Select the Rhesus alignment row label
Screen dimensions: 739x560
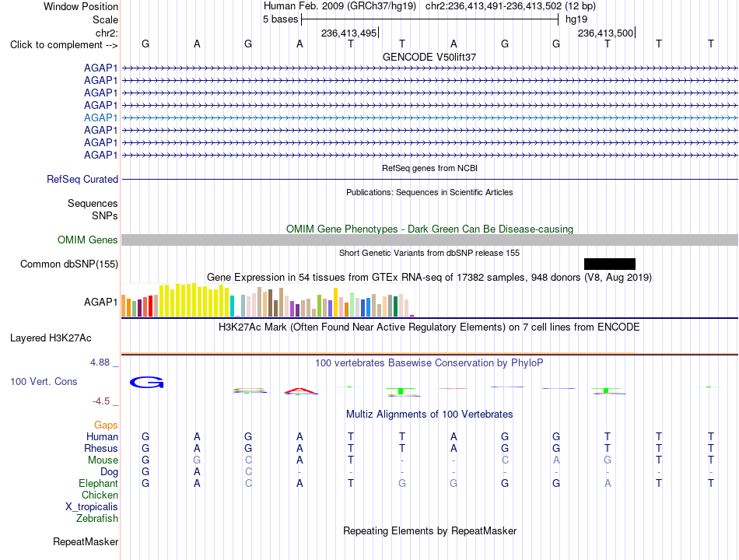pos(101,448)
